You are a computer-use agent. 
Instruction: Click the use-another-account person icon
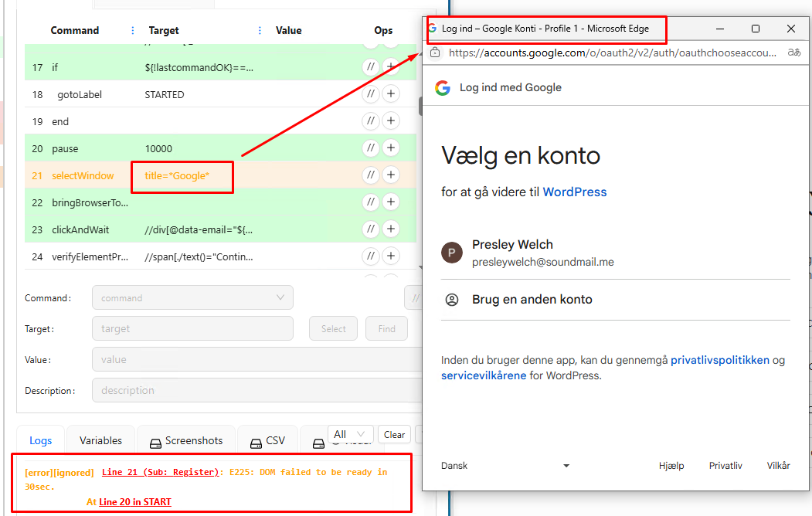coord(452,300)
